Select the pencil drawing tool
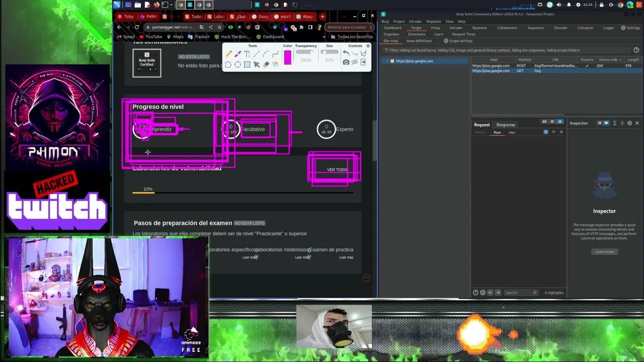Screen dimensions: 644x362 coord(228,54)
